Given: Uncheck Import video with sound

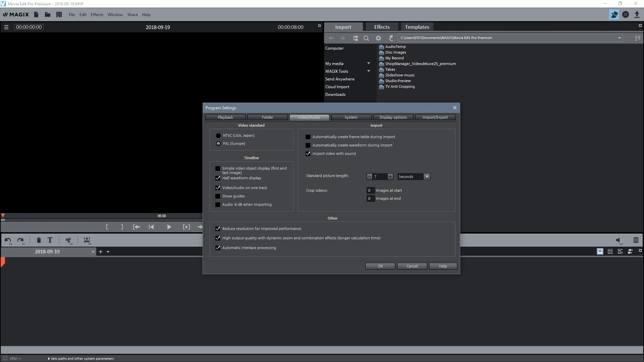Looking at the screenshot, I should coord(308,154).
